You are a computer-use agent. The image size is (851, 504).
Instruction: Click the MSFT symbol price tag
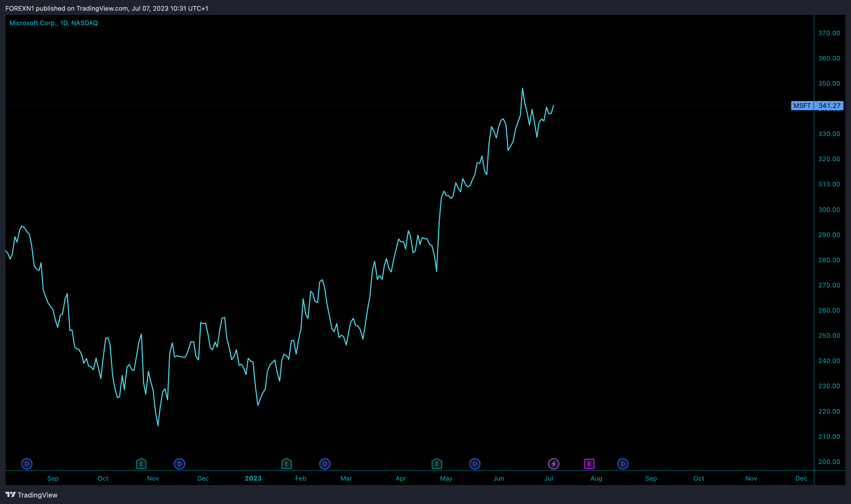[x=802, y=105]
